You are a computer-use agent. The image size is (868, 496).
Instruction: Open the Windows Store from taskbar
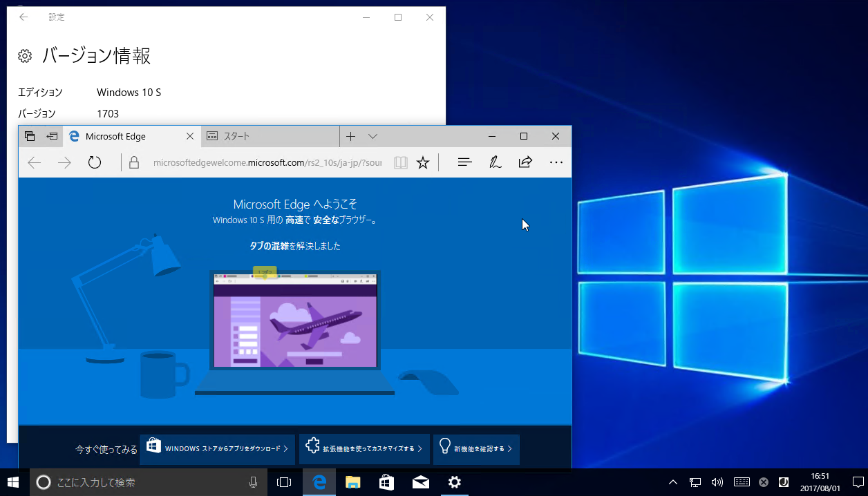[x=386, y=482]
